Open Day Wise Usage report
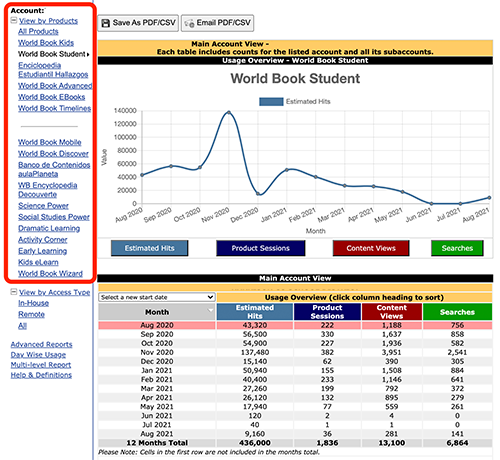Image resolution: width=500 pixels, height=460 pixels. pyautogui.click(x=38, y=355)
